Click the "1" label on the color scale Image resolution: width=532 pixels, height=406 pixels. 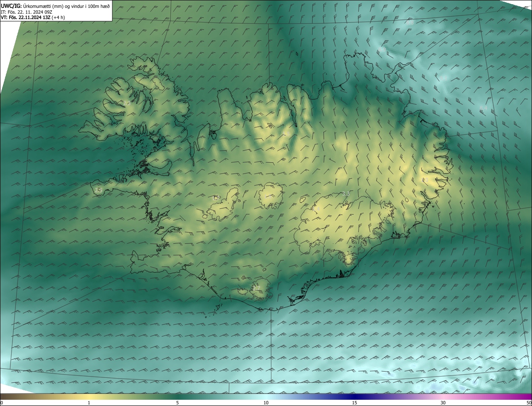click(89, 403)
